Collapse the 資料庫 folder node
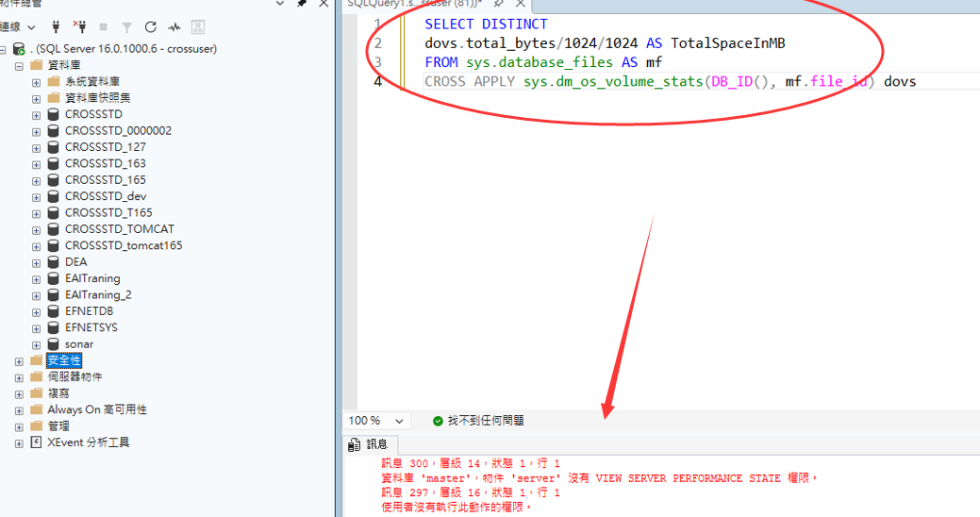The height and width of the screenshot is (517, 980). (x=20, y=65)
